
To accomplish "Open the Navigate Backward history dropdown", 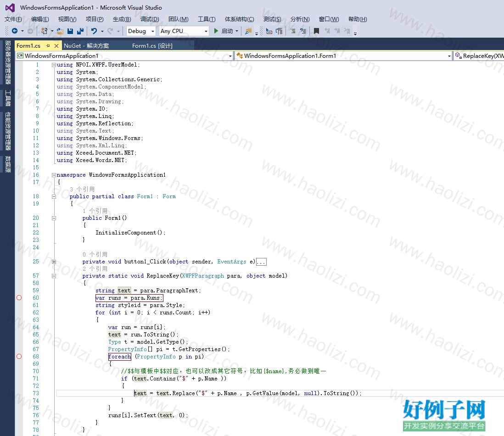I will (22, 31).
